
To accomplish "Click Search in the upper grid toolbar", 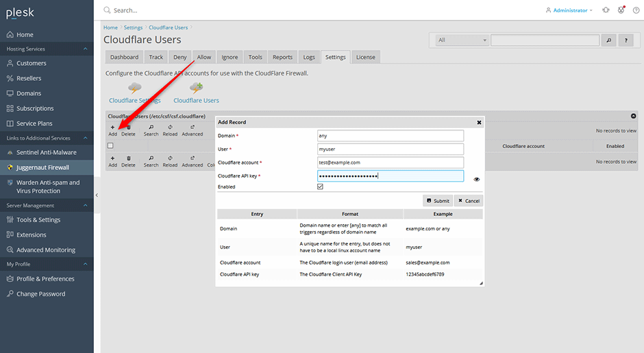I will [x=151, y=131].
